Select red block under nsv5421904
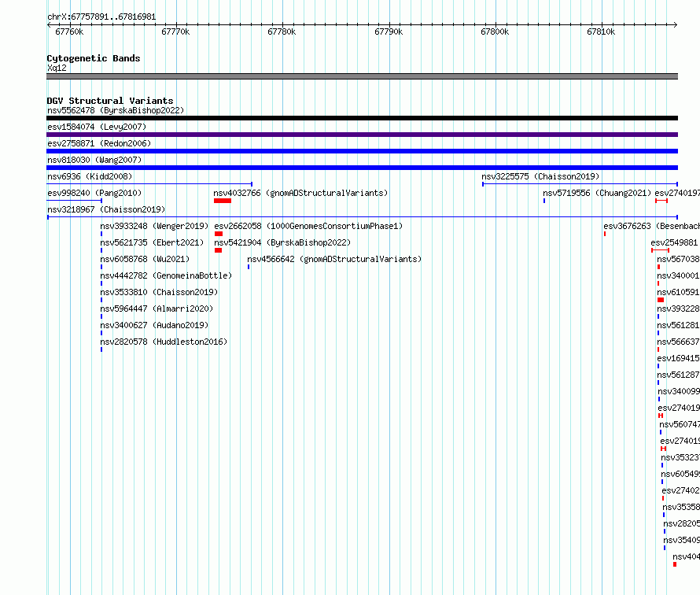Viewport: 700px width, 595px height. tap(219, 250)
